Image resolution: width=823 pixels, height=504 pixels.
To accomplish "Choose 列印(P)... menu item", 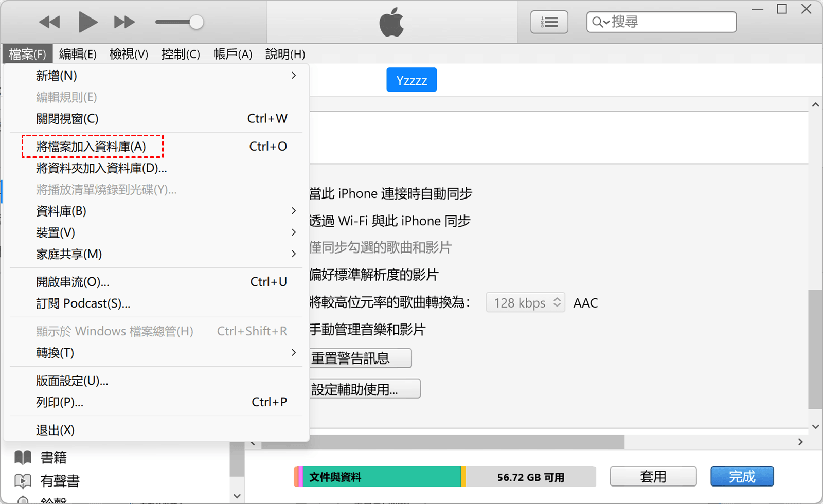I will pyautogui.click(x=156, y=402).
